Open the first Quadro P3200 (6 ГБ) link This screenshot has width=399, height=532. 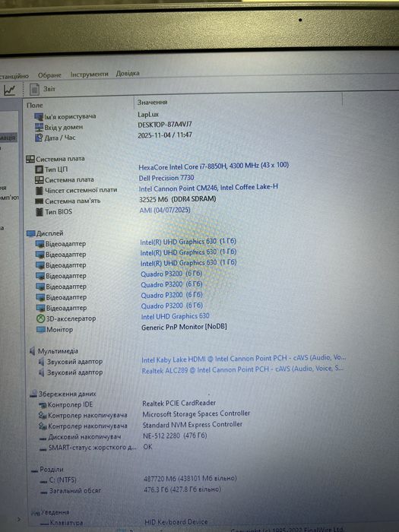tap(172, 274)
